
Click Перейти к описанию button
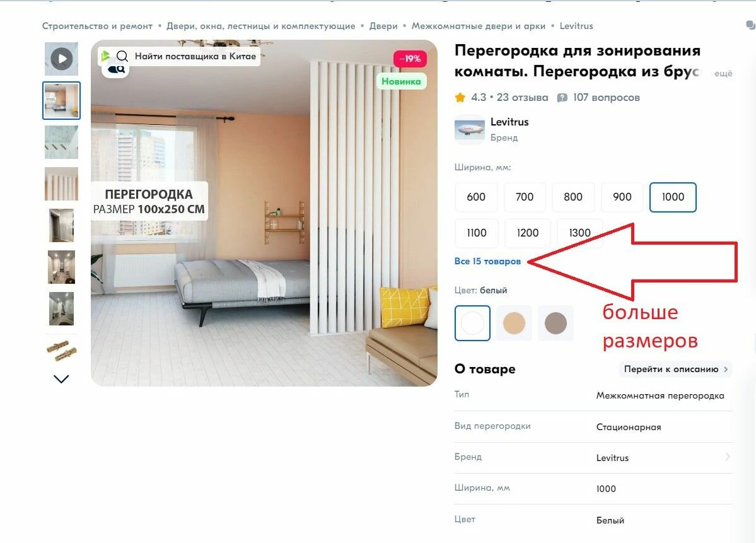(675, 369)
